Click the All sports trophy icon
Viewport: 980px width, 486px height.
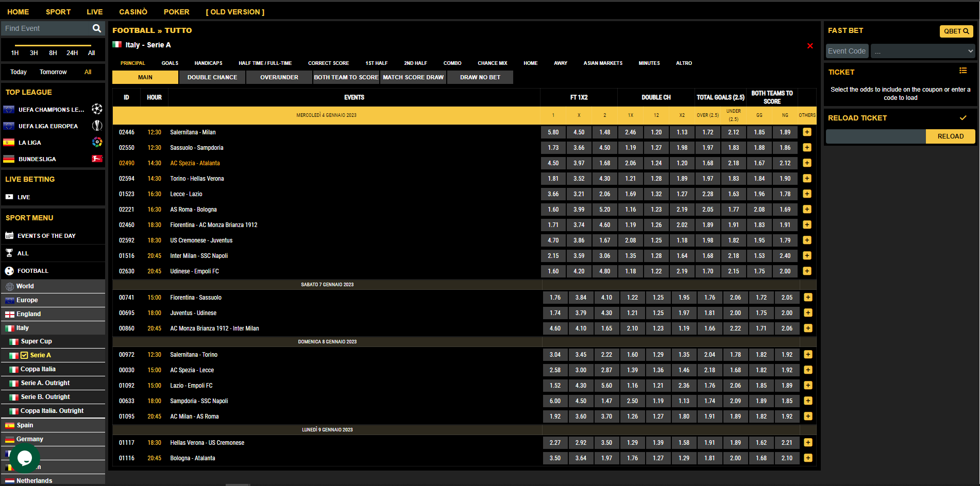click(9, 253)
